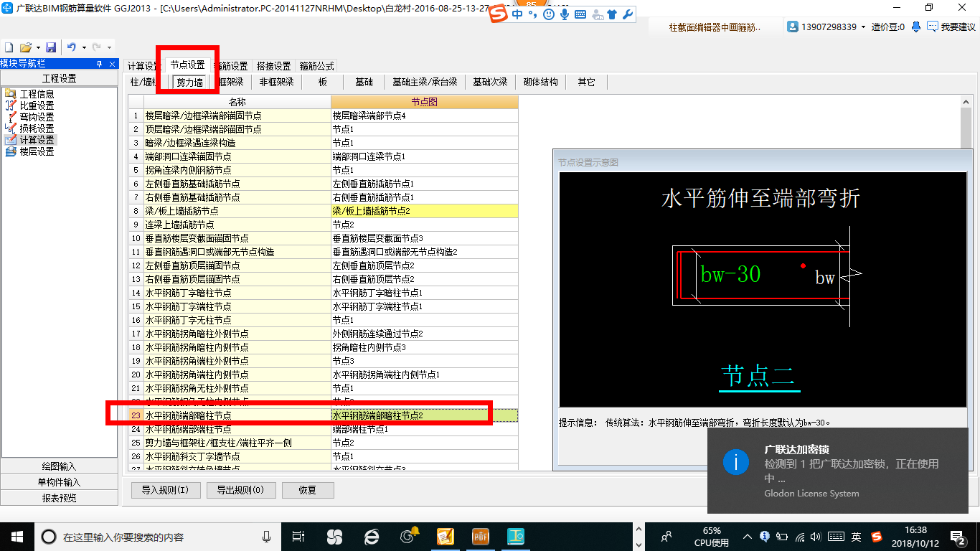This screenshot has height=551, width=980.
Task: Select the 非框架梁 component category
Action: click(x=277, y=82)
